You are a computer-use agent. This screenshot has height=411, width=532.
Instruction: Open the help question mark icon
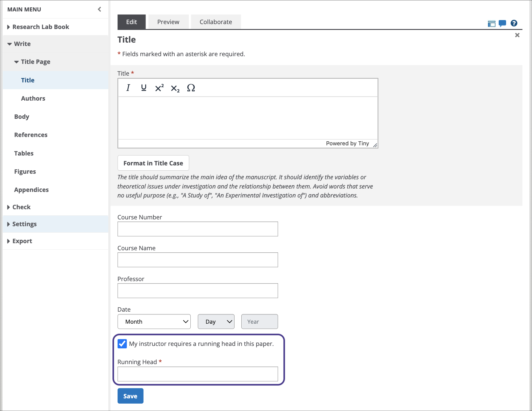tap(514, 23)
